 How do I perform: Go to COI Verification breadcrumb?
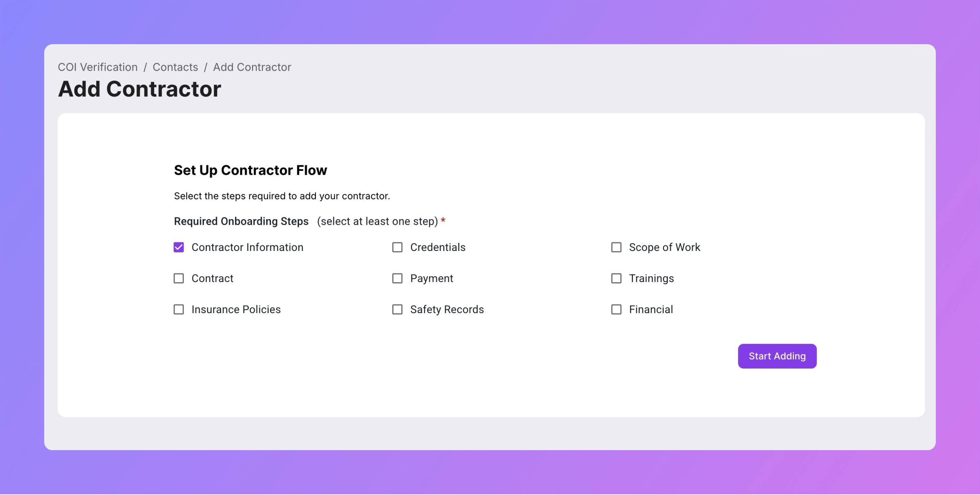pos(97,67)
